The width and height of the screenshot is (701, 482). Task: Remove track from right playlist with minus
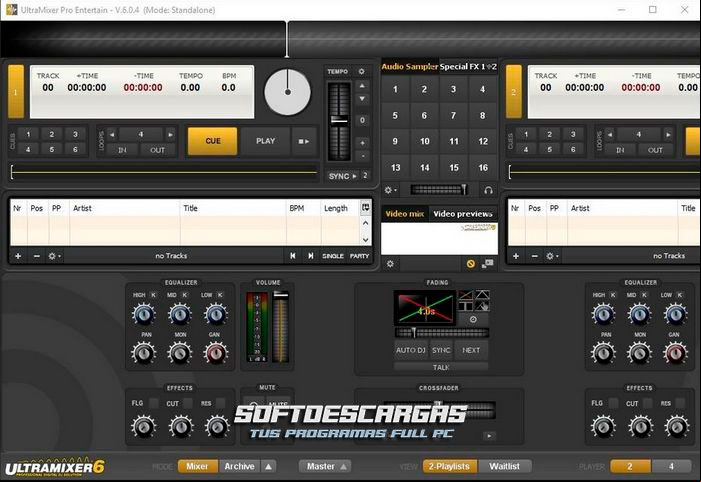coord(535,256)
